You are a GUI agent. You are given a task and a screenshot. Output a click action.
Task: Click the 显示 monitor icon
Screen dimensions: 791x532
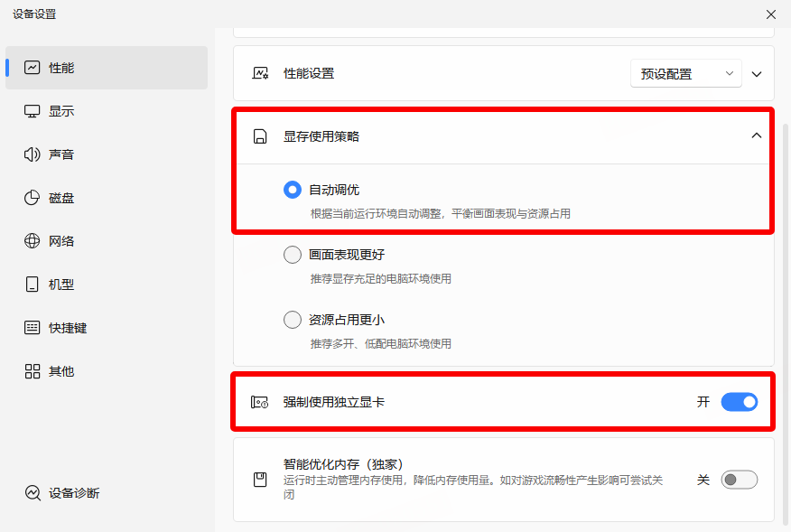(33, 111)
